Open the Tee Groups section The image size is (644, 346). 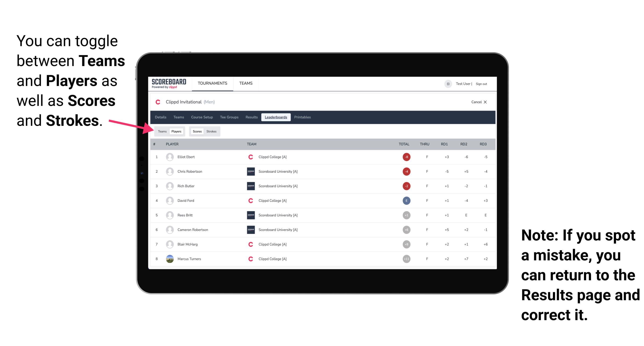pos(229,118)
